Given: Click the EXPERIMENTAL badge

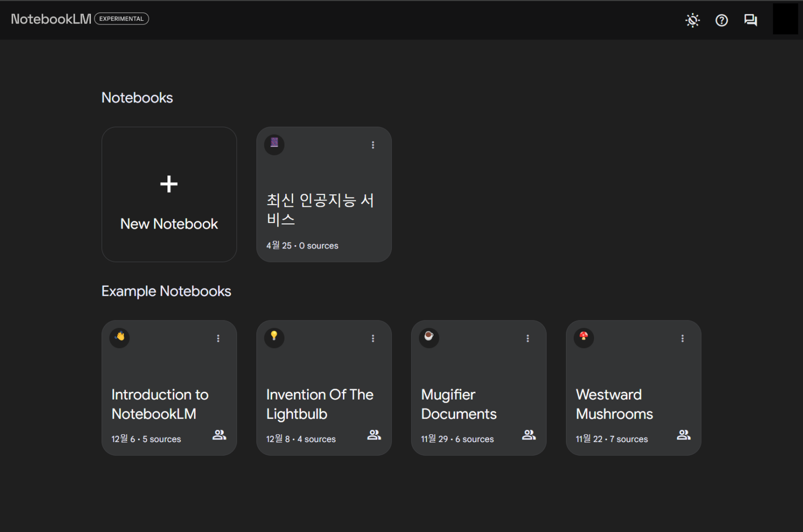Looking at the screenshot, I should tap(122, 19).
